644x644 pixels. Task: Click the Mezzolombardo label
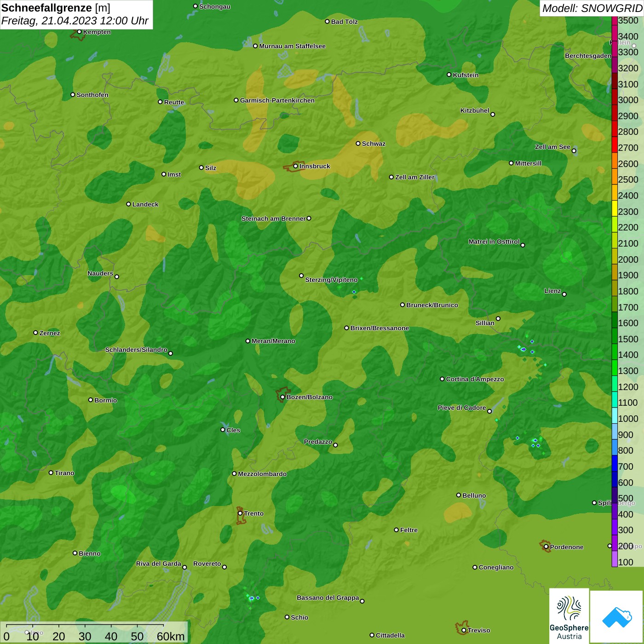click(x=262, y=474)
